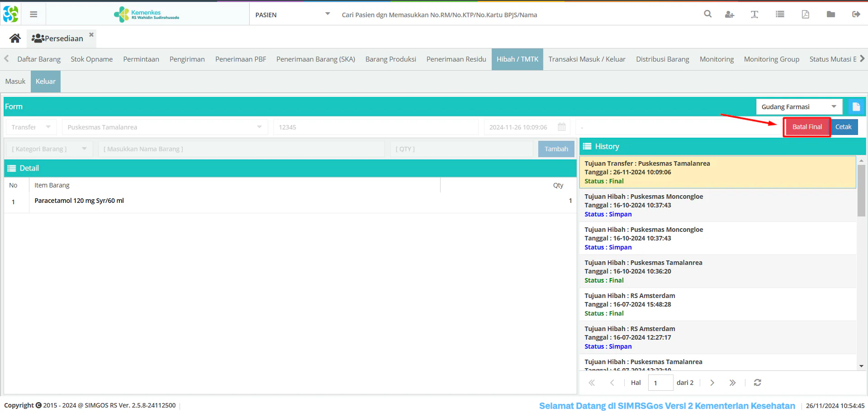Click the folder icon in top bar

point(830,14)
